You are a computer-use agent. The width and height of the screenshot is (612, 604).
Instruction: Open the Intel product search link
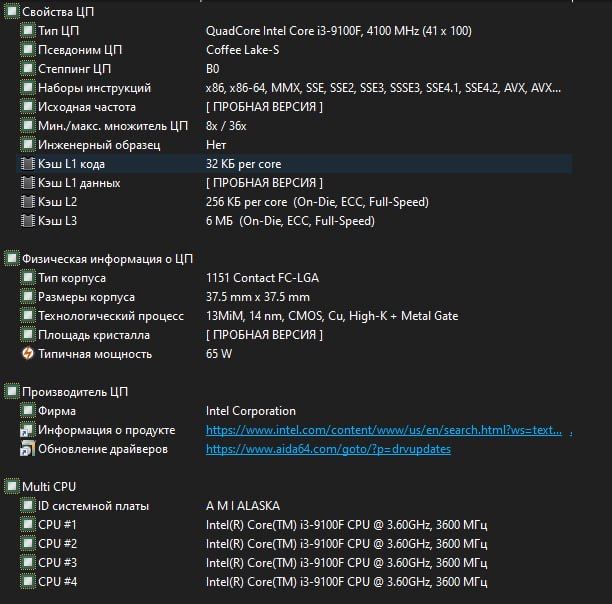(387, 430)
